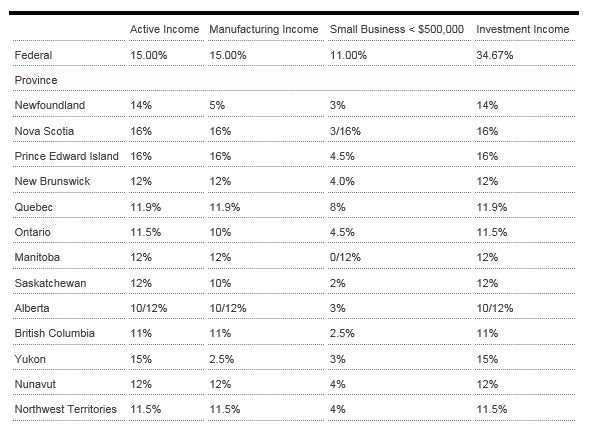This screenshot has height=433, width=590.
Task: Select the Quebec row label
Action: coord(33,207)
